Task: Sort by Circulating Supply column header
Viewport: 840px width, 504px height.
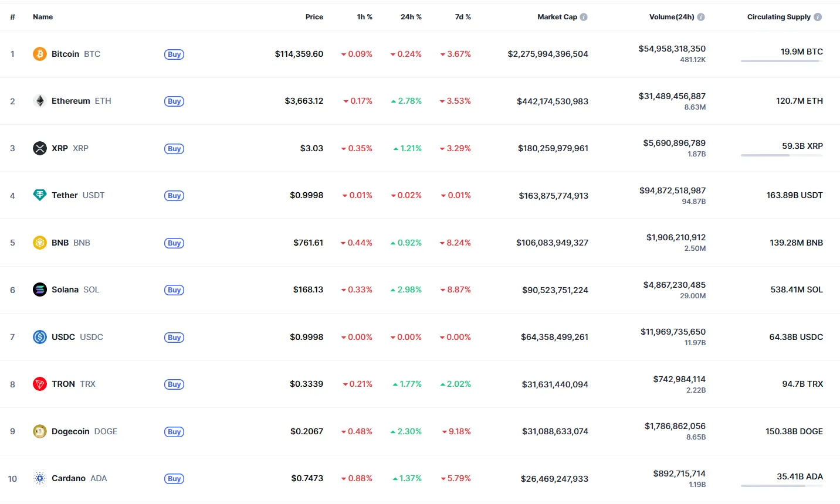Action: pyautogui.click(x=779, y=17)
